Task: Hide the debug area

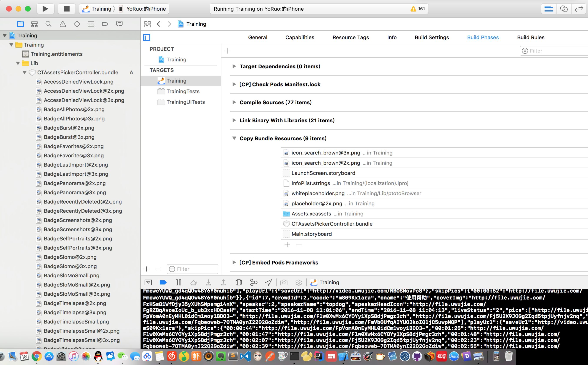Action: pyautogui.click(x=148, y=282)
